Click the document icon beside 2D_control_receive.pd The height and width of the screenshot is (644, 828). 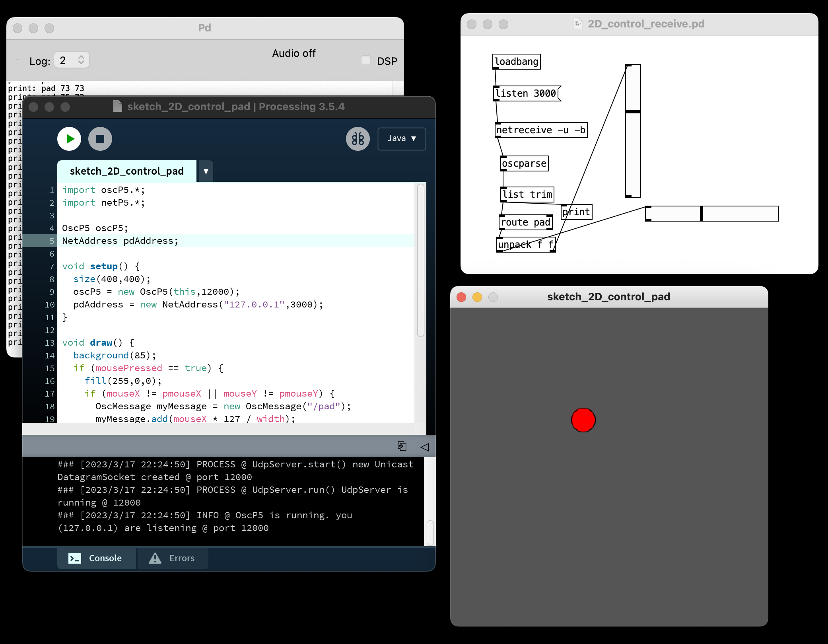point(577,24)
